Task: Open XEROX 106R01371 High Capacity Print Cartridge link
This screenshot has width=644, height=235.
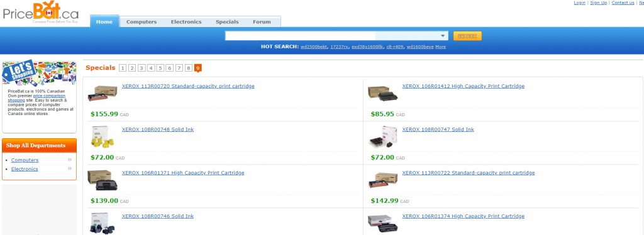Action: pyautogui.click(x=183, y=173)
